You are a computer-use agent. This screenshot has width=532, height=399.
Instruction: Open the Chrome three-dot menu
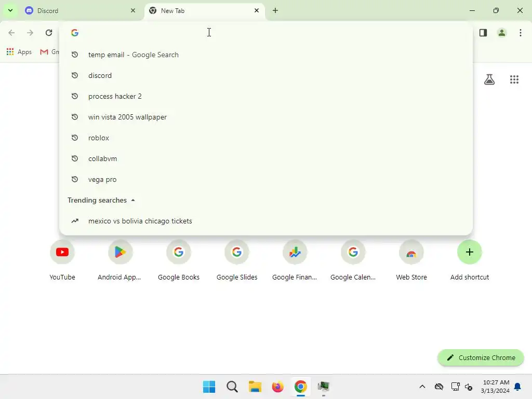(521, 33)
